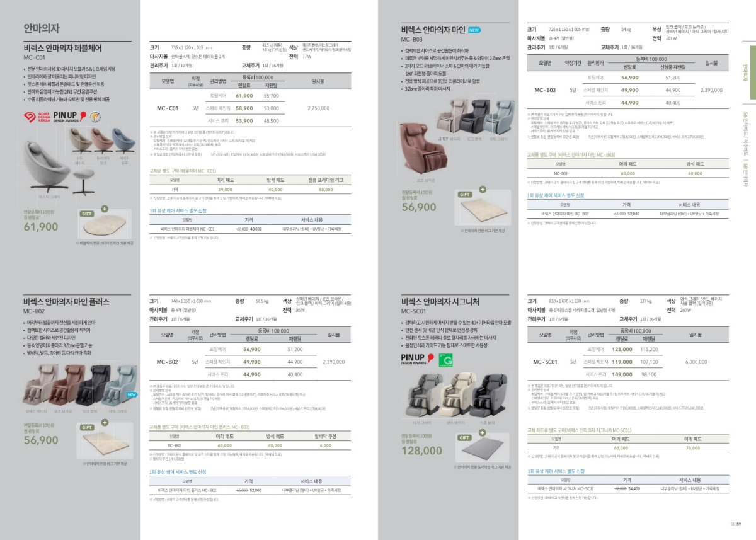756x540 pixels.
Task: Click the 48,000 care service price
Action: coord(256,229)
